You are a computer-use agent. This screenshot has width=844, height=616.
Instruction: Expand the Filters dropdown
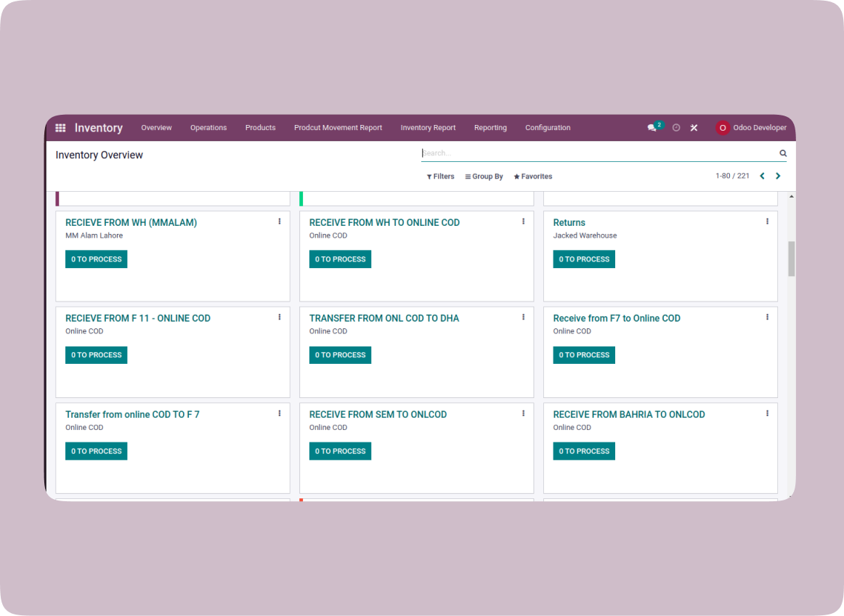coord(440,177)
